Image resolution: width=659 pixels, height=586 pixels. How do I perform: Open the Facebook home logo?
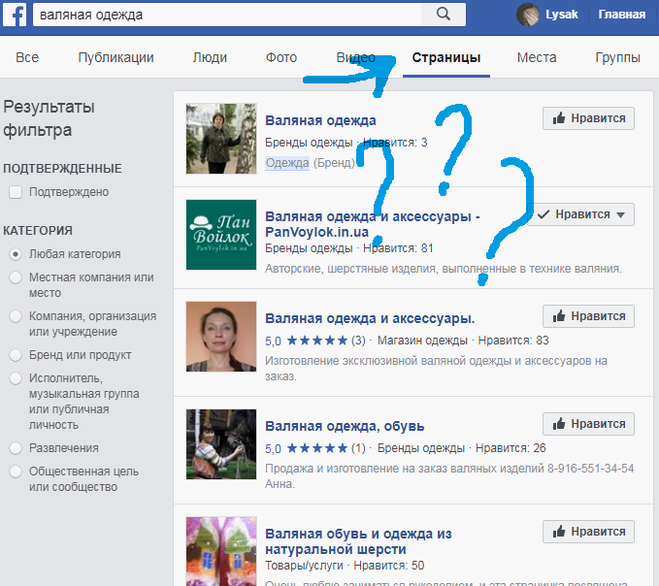pos(15,15)
